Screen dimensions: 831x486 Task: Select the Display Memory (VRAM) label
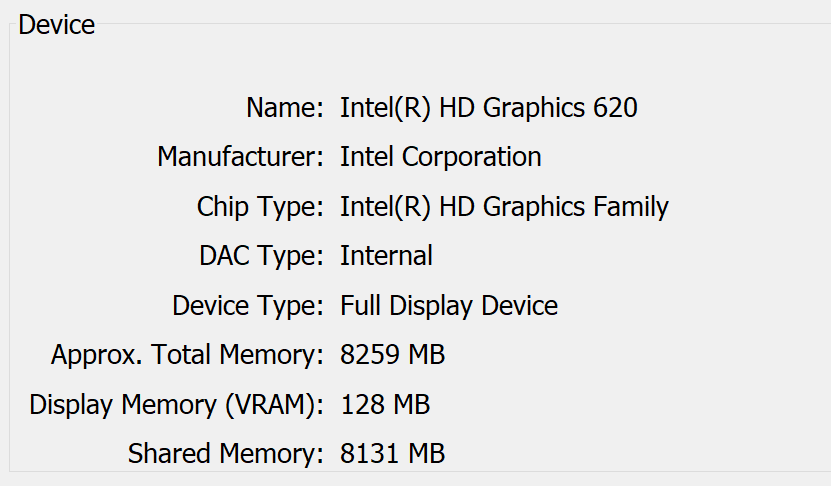176,405
